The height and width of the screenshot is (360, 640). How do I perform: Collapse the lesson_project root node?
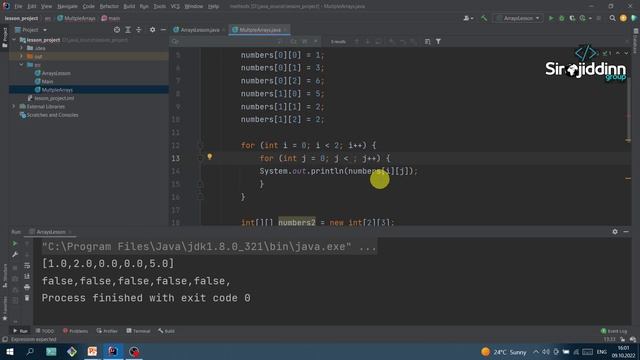(15, 40)
